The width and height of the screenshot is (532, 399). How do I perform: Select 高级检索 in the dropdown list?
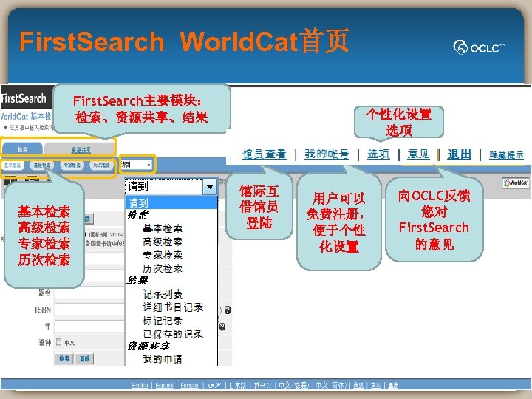point(163,242)
